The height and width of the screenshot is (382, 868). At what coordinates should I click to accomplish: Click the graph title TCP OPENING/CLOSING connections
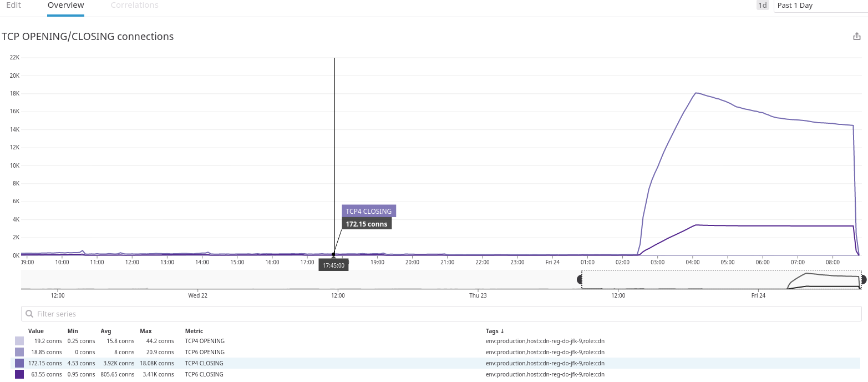tap(88, 37)
